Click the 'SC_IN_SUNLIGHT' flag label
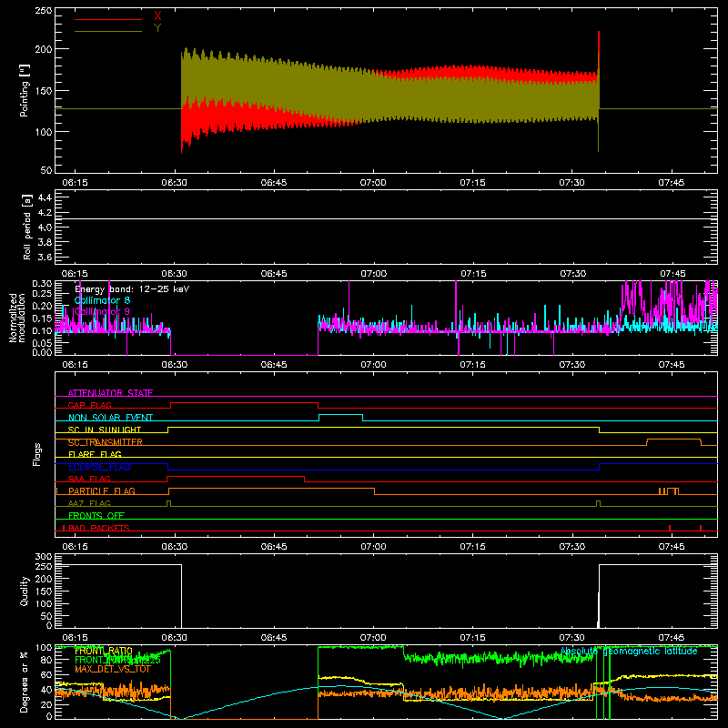 (105, 430)
